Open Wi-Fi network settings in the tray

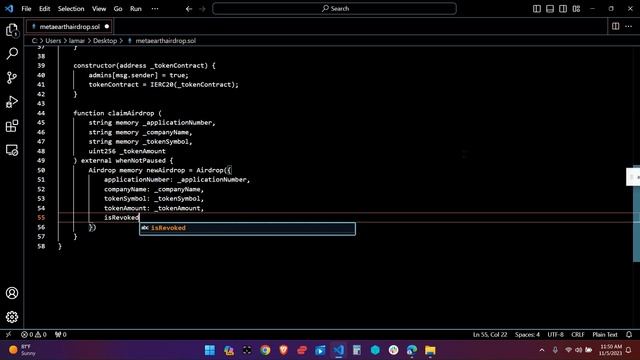[x=568, y=350]
